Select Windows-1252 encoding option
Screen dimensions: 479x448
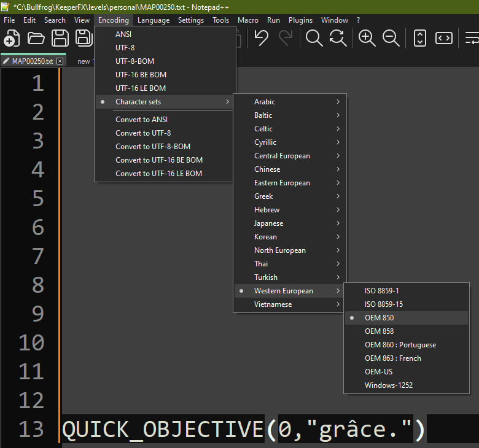tap(388, 385)
